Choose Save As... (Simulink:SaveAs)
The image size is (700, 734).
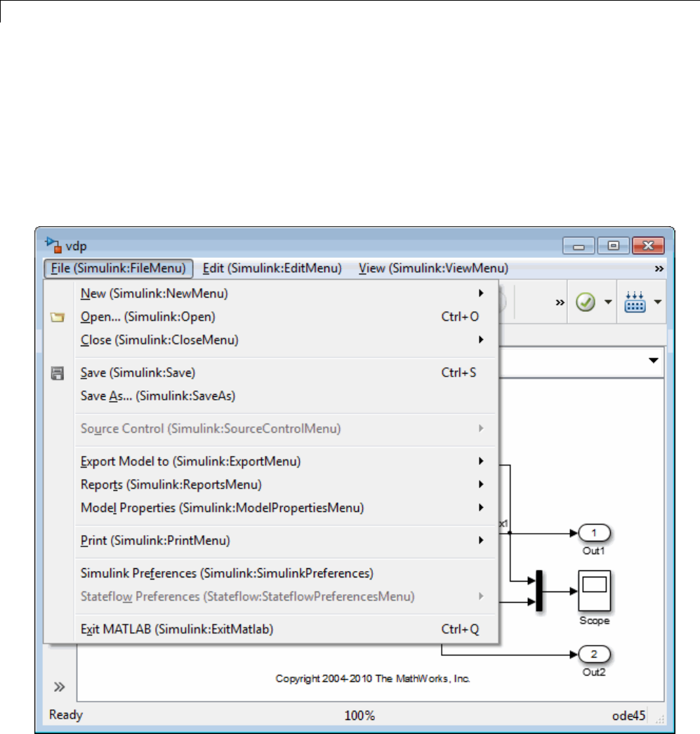(286, 396)
